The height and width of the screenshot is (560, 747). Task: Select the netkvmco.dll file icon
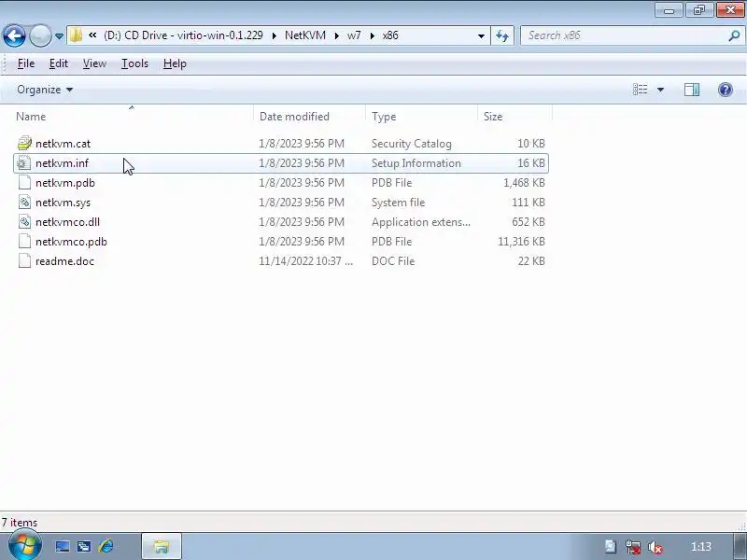[x=24, y=222]
